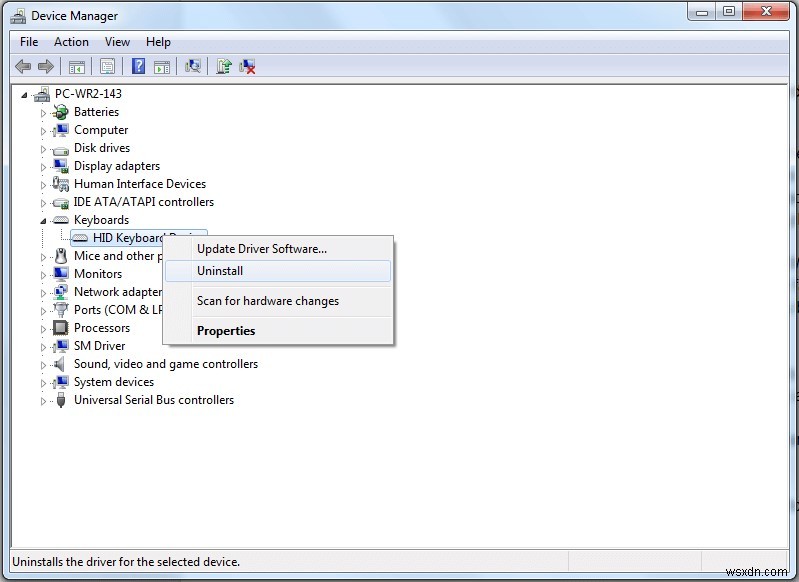This screenshot has width=799, height=582.
Task: Click Scan for hardware changes toolbar icon
Action: click(193, 66)
